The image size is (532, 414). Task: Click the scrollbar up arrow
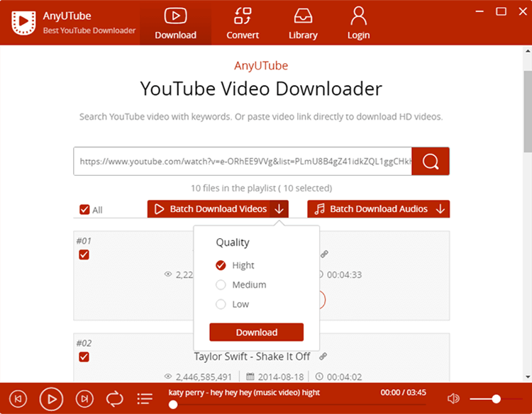(x=528, y=51)
